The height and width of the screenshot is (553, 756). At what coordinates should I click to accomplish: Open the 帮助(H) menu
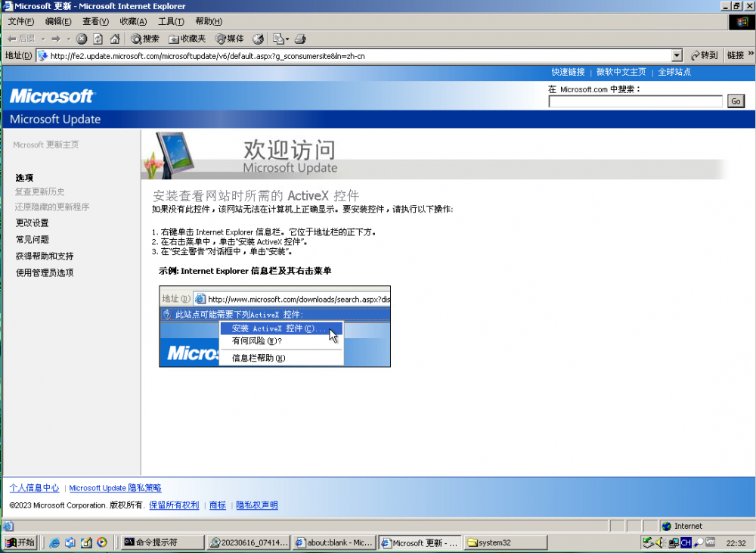[209, 21]
